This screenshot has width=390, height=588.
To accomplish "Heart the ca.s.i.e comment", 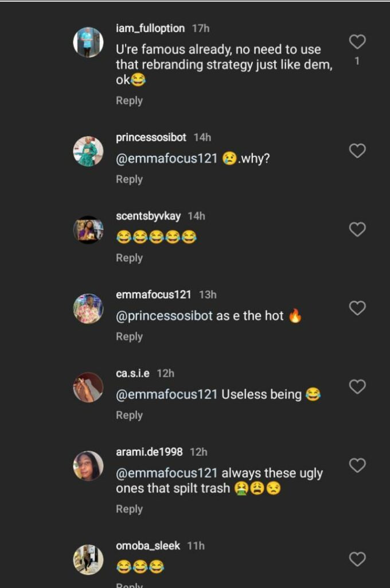I will coord(357,387).
